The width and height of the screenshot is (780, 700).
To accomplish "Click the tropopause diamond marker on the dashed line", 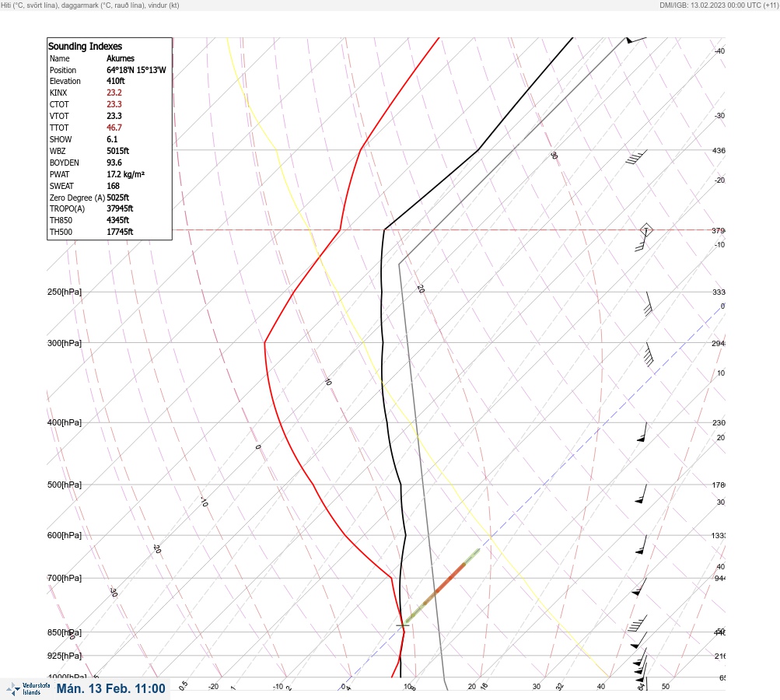I will [x=646, y=230].
